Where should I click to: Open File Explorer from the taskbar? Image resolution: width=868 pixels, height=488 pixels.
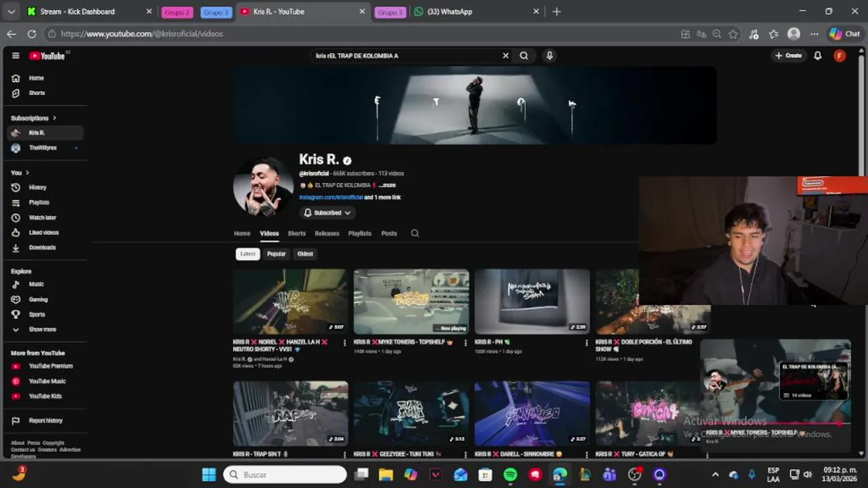(386, 474)
